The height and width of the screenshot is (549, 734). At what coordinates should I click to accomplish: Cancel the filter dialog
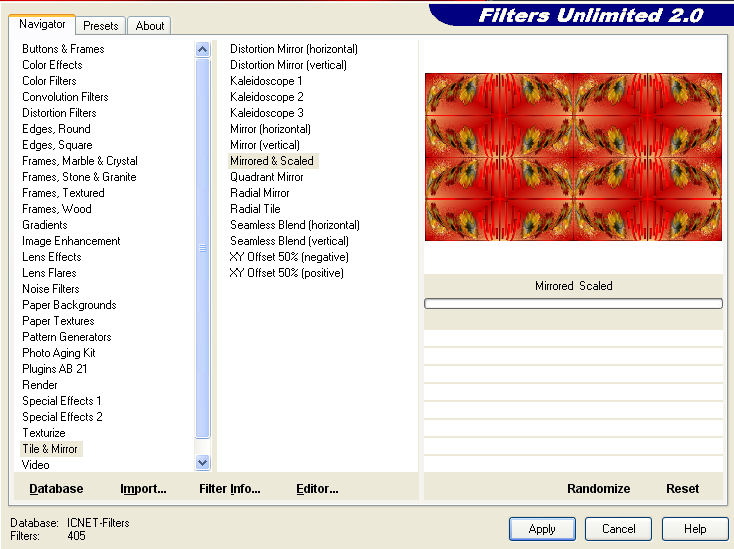click(618, 528)
